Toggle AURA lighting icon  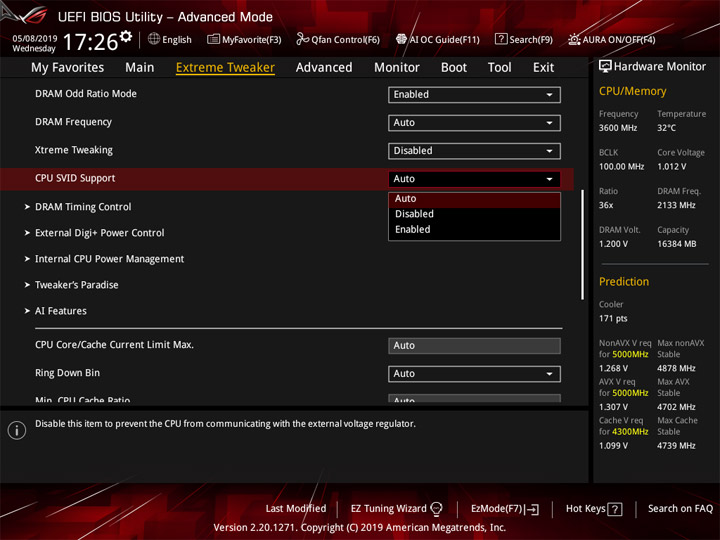pos(574,39)
